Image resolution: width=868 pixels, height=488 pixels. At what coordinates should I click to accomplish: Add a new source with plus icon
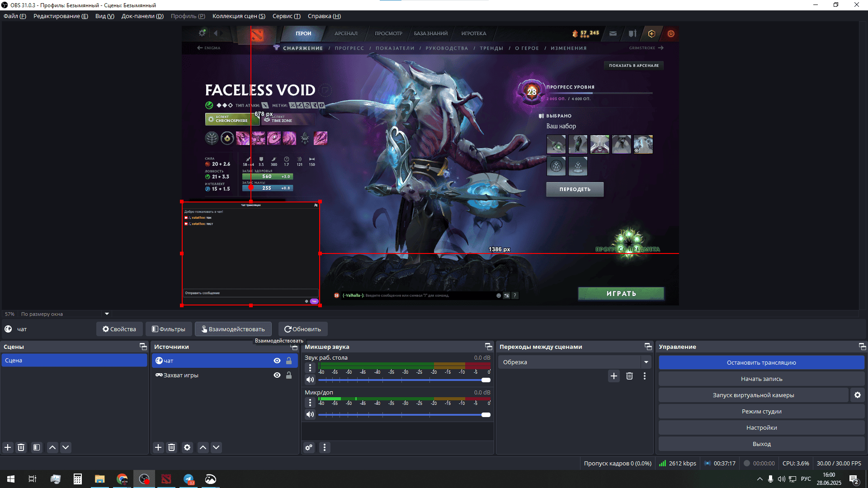(158, 447)
